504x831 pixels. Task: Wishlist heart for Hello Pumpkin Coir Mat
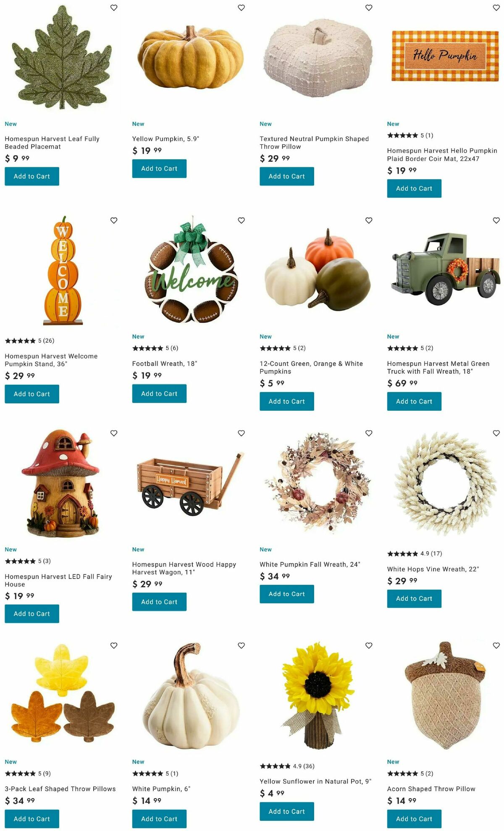pos(496,8)
